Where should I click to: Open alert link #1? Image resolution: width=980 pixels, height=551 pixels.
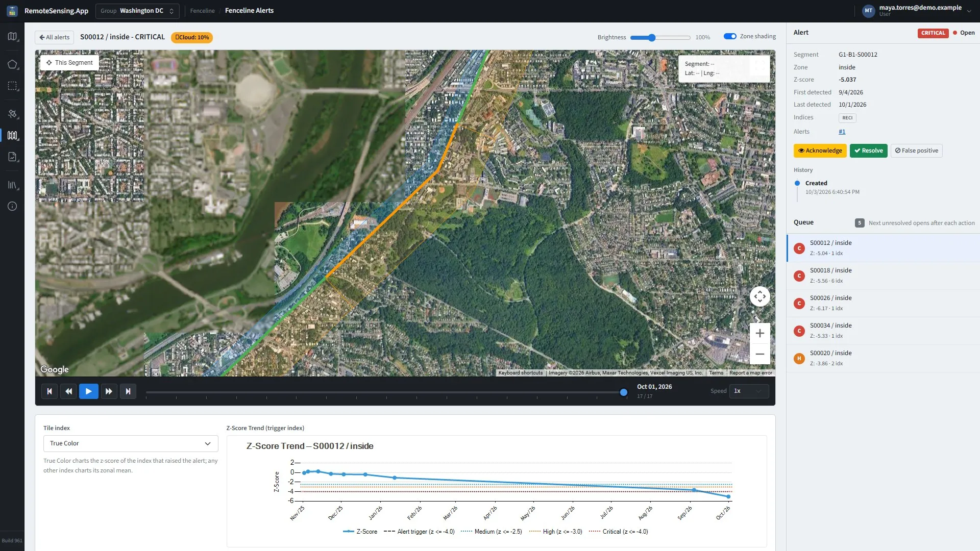click(x=842, y=132)
